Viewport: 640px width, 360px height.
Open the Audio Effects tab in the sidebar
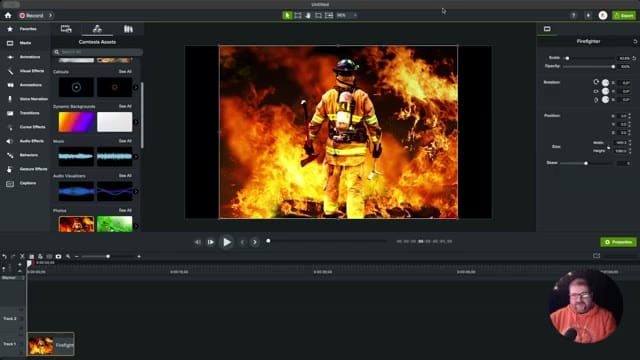pyautogui.click(x=25, y=141)
